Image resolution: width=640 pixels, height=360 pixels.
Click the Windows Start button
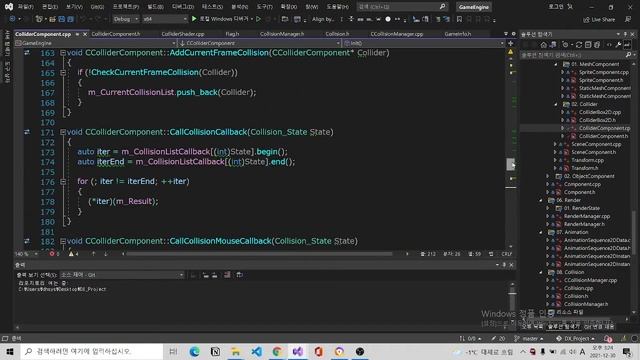point(10,351)
